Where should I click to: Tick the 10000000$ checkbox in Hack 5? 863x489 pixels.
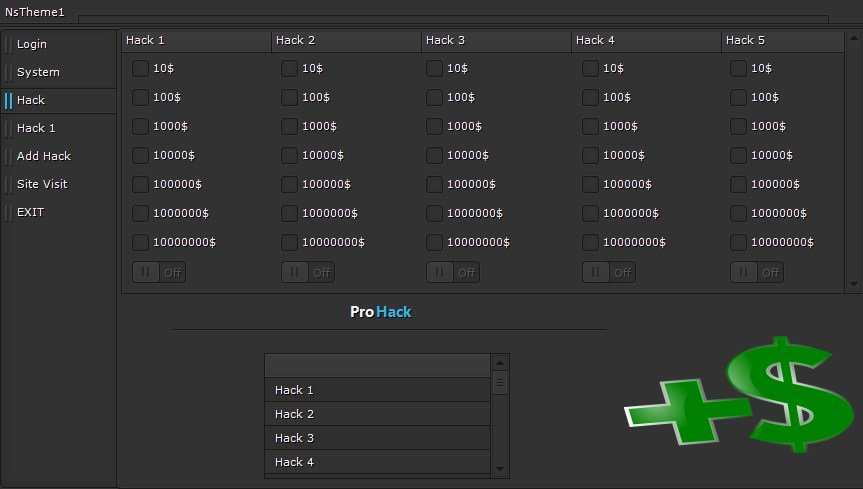[738, 242]
